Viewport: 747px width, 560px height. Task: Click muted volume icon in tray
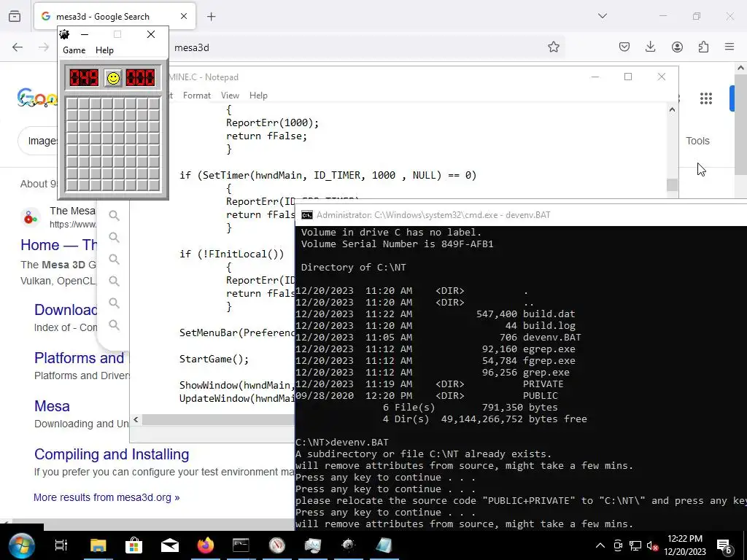click(652, 545)
